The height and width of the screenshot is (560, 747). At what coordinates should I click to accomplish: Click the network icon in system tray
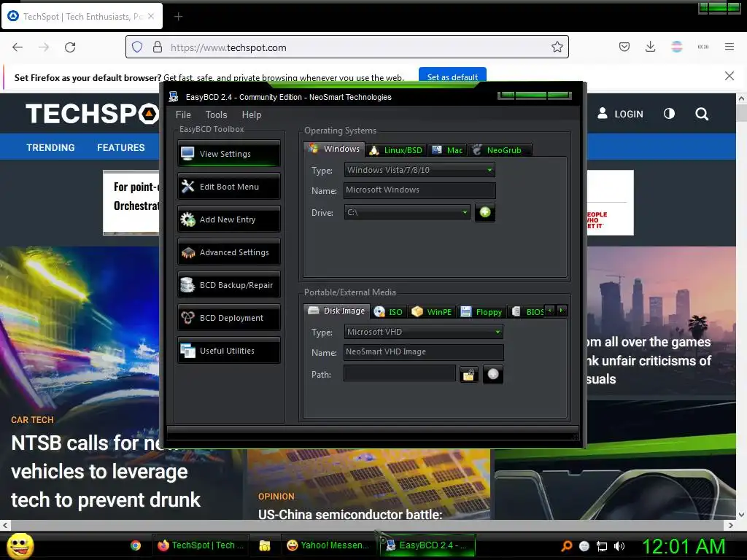602,546
